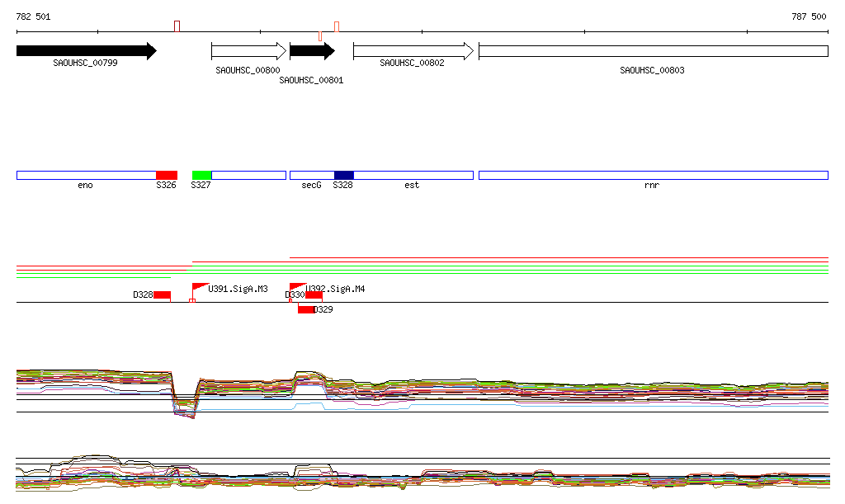The width and height of the screenshot is (845, 504).
Task: Select the red D328 down-shift box
Action: pos(162,295)
